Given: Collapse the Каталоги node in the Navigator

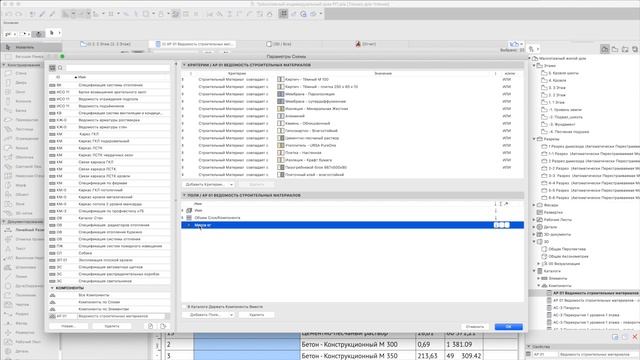Looking at the screenshot, I should (x=534, y=271).
